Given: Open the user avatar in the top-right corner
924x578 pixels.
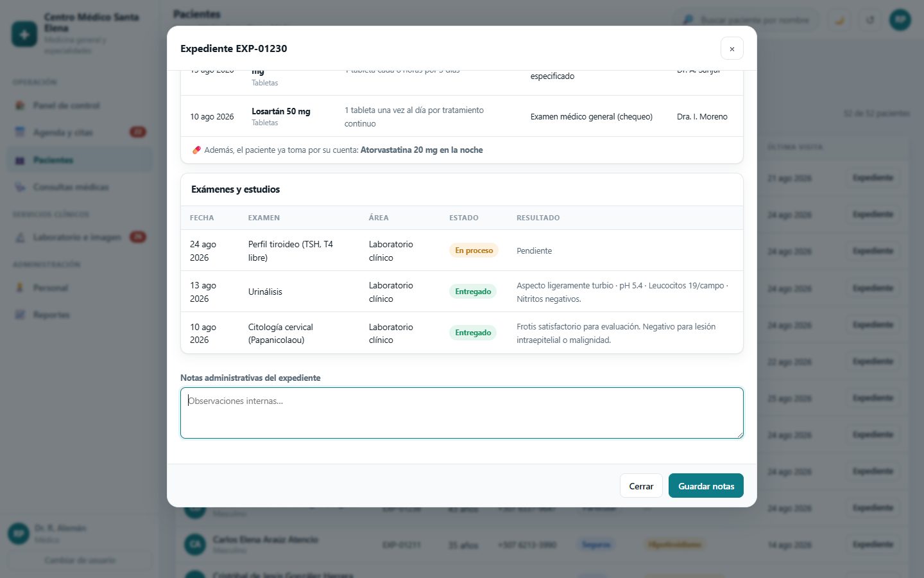Looking at the screenshot, I should [900, 20].
